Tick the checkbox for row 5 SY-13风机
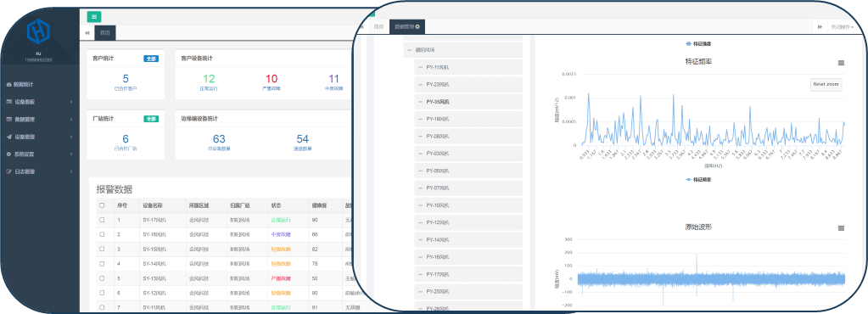The height and width of the screenshot is (314, 868). (101, 278)
